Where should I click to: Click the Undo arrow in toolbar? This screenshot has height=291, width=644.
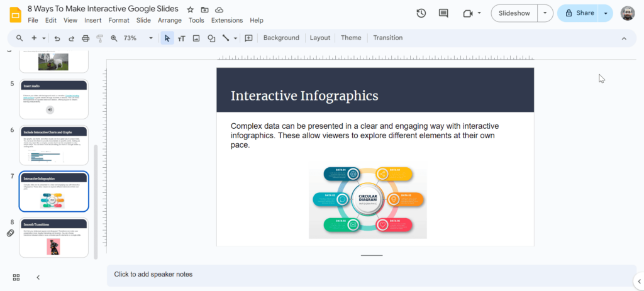(x=57, y=38)
